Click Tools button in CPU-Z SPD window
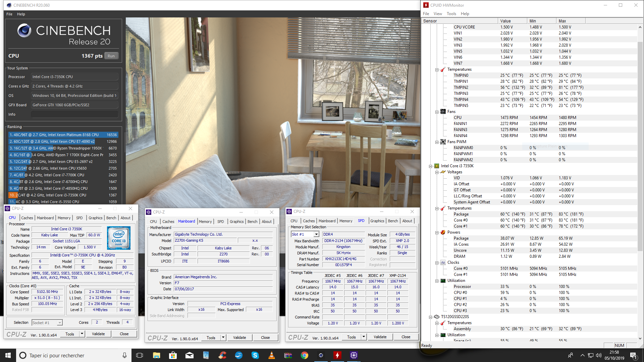Image resolution: width=644 pixels, height=362 pixels. 352,337
